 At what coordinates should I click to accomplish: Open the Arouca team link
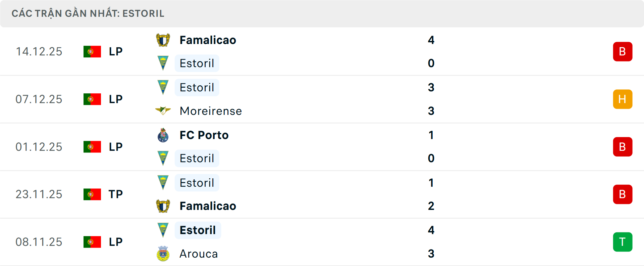[199, 254]
